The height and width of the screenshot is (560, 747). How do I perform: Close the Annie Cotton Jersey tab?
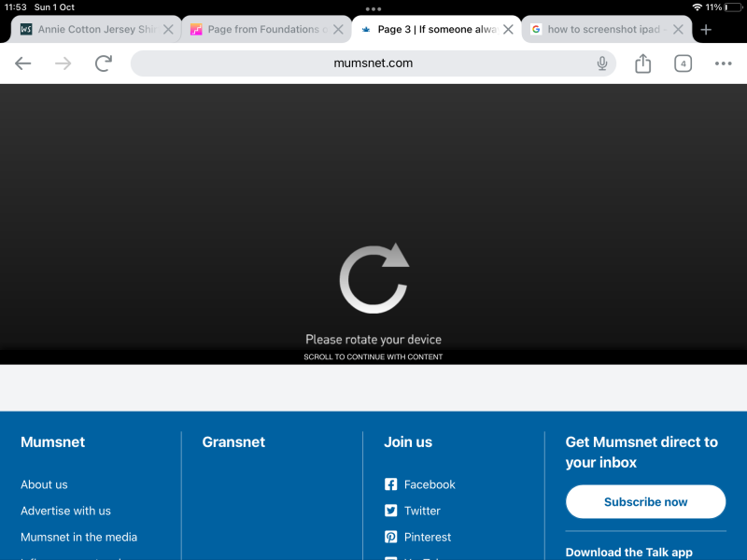pos(168,29)
